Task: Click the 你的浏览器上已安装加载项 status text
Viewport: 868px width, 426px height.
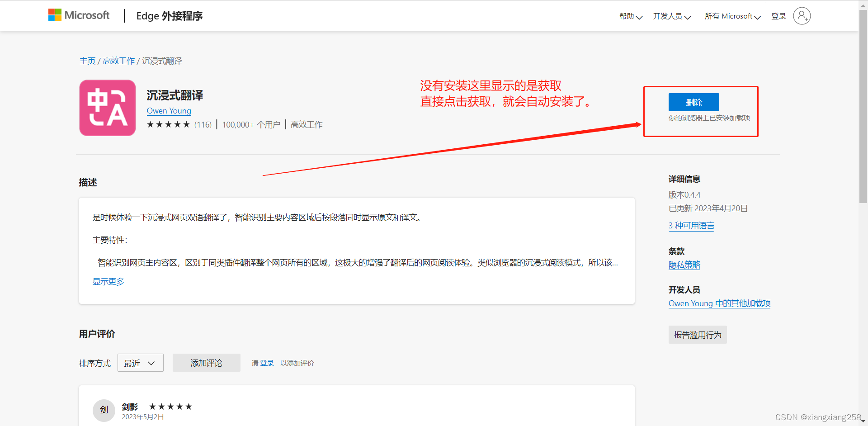Action: pos(709,118)
